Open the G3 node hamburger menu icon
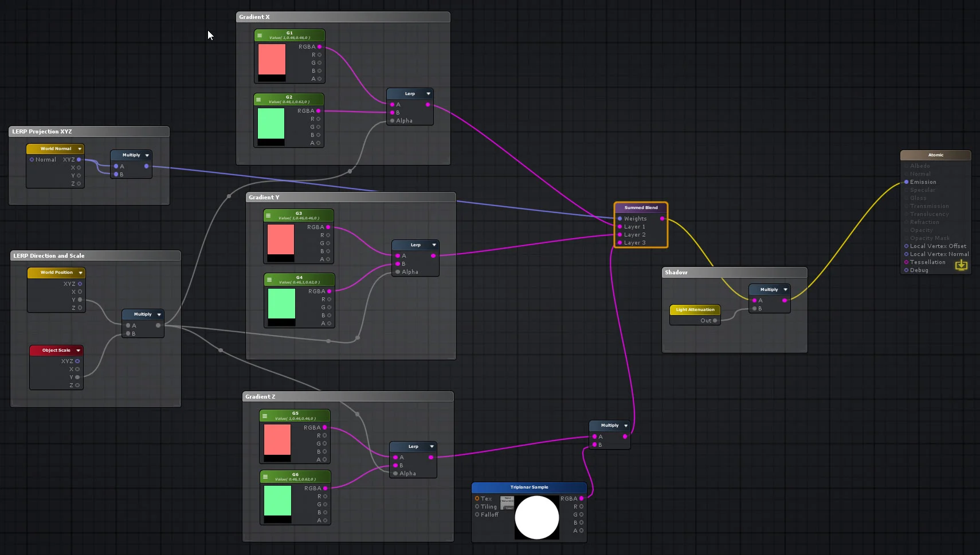Viewport: 980px width, 555px height. click(x=268, y=216)
